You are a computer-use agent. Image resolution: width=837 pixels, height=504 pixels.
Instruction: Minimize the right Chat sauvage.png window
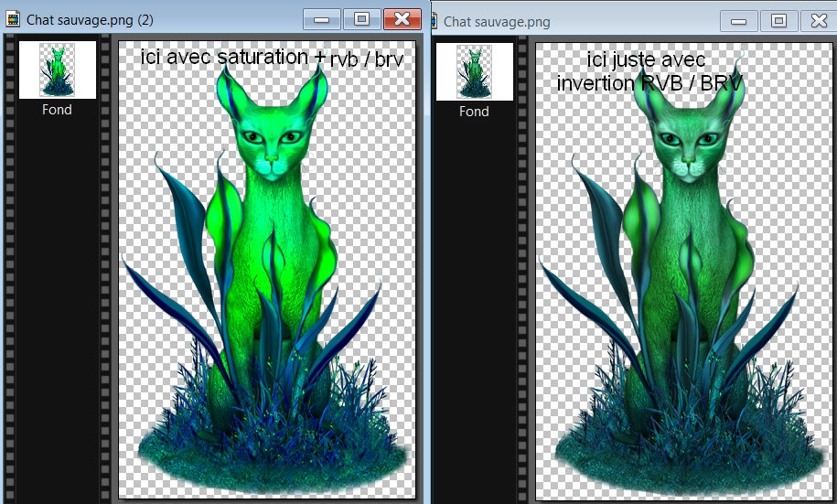pyautogui.click(x=738, y=21)
